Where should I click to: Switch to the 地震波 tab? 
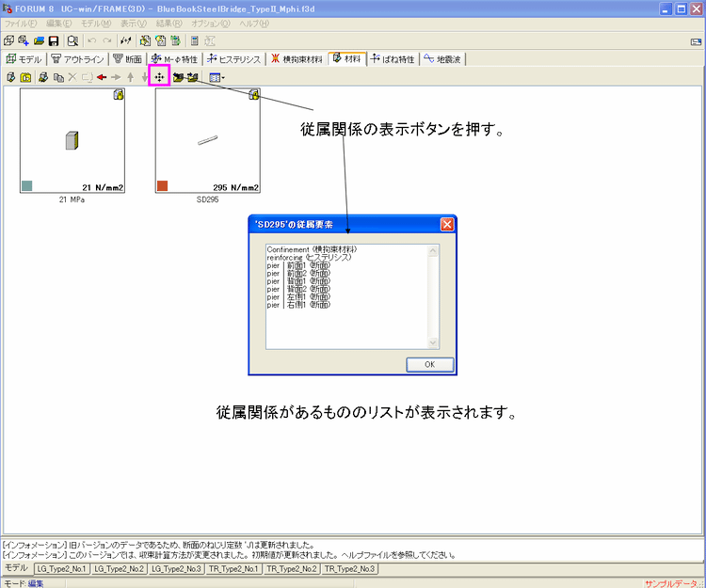(442, 59)
